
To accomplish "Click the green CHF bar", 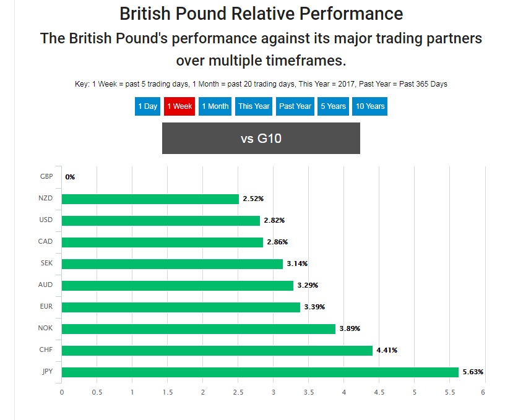I will pyautogui.click(x=217, y=350).
